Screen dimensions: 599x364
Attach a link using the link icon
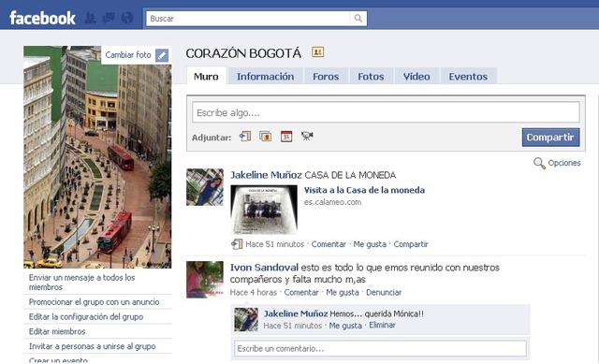(x=245, y=137)
